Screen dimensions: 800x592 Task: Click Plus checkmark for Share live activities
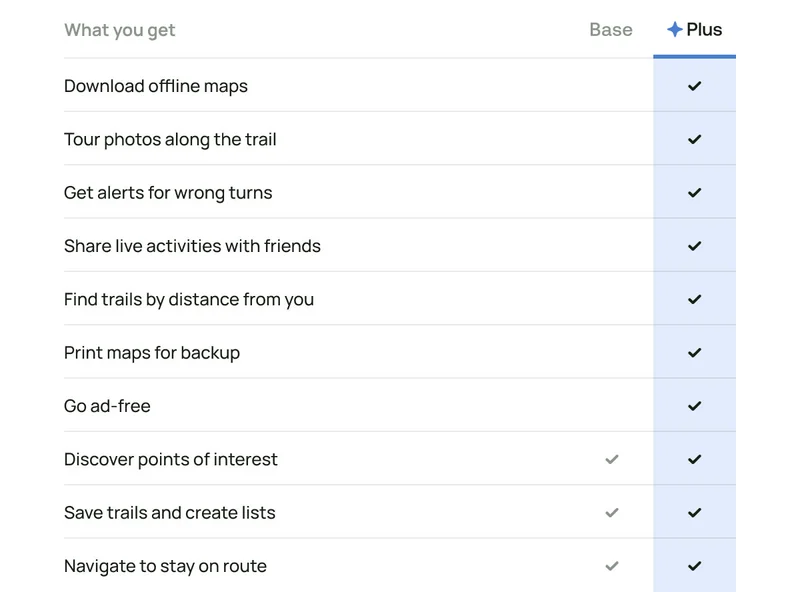point(694,246)
